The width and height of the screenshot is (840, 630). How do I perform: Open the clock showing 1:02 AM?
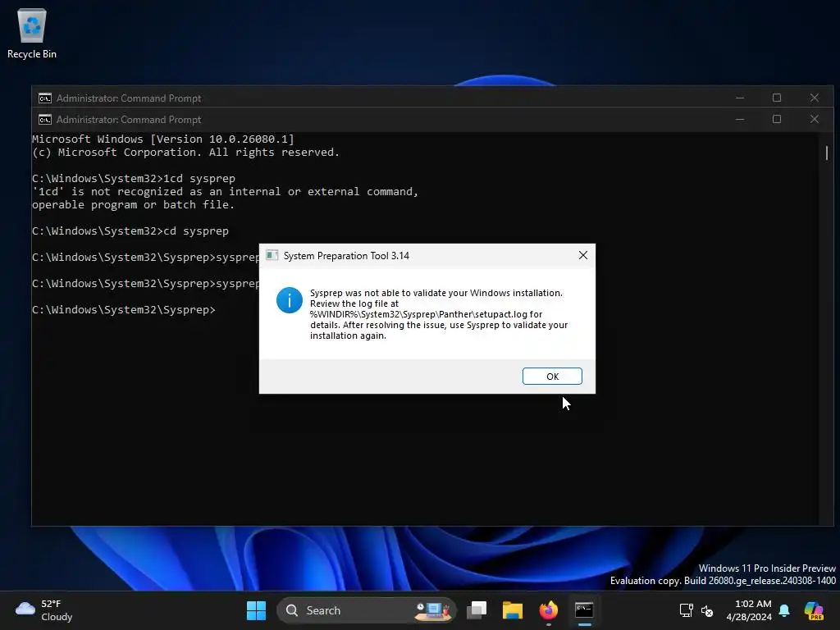(749, 610)
